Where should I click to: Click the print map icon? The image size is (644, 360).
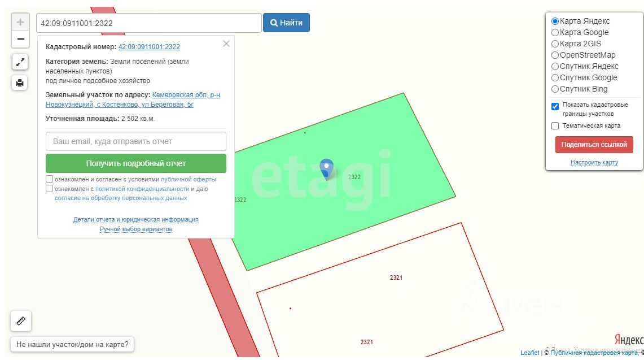point(20,83)
